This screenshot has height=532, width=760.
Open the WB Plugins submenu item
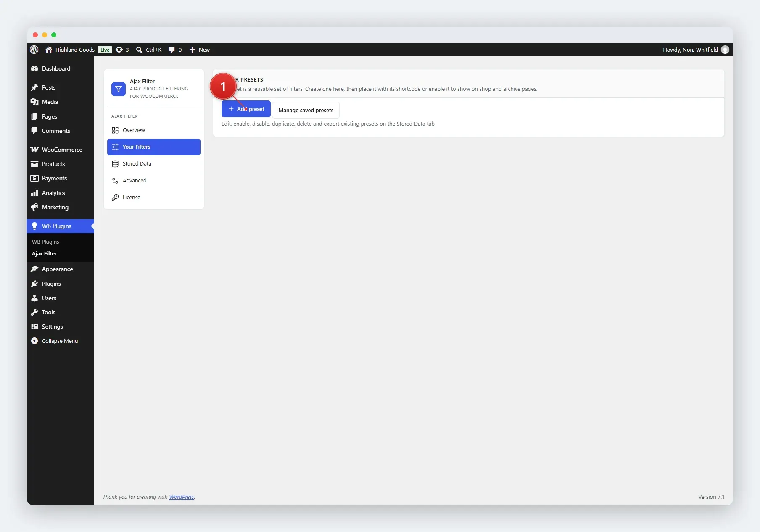click(45, 242)
